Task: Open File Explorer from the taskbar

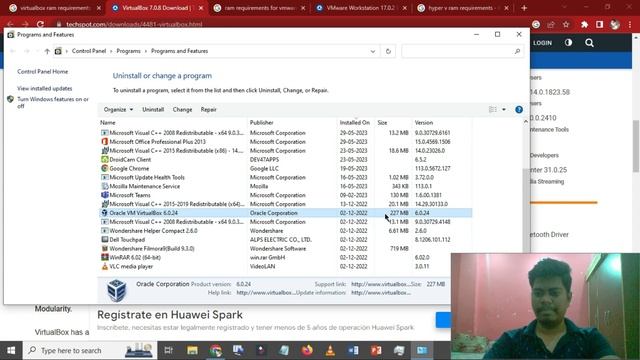Action: pyautogui.click(x=192, y=350)
